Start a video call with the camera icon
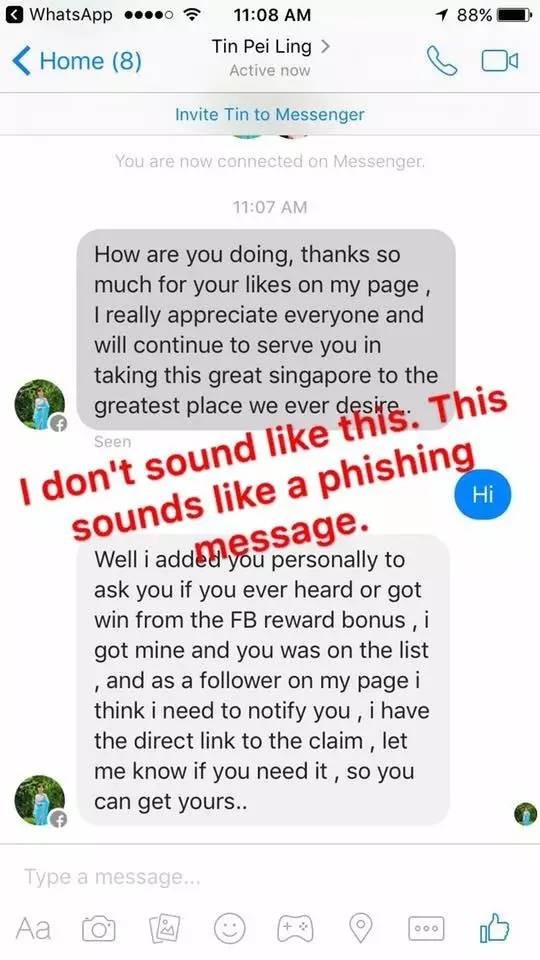The image size is (540, 960). [500, 61]
